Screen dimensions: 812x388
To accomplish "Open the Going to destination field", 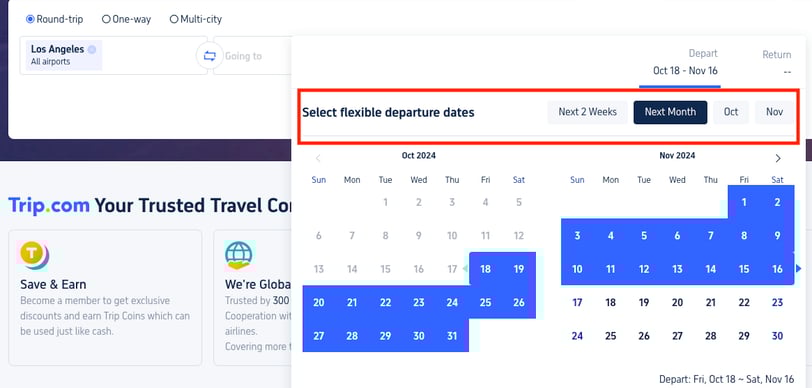I will tap(253, 55).
